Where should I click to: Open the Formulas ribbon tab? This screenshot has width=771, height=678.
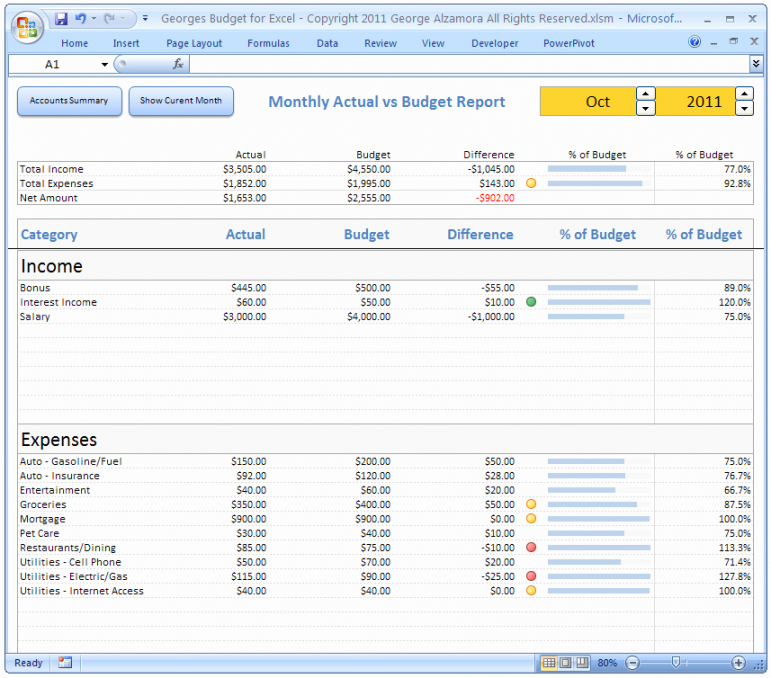268,43
